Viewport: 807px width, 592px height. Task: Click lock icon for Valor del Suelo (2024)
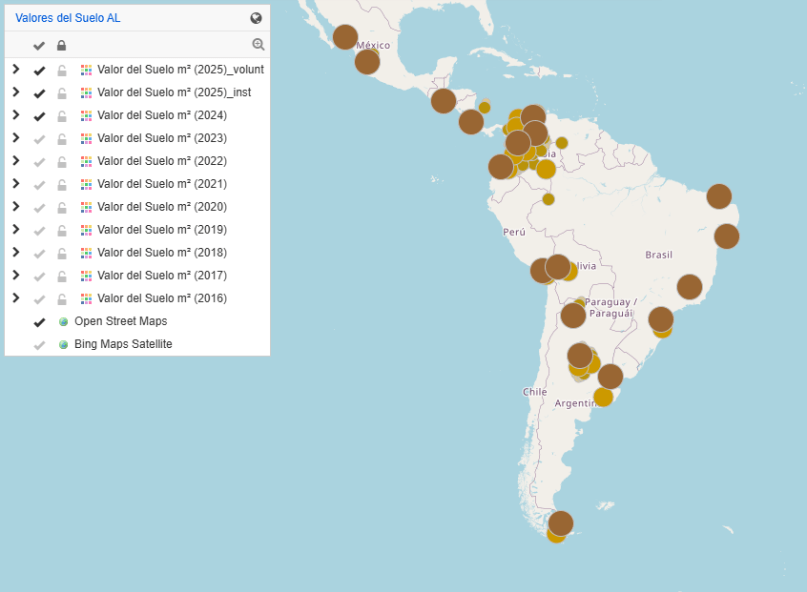61,116
